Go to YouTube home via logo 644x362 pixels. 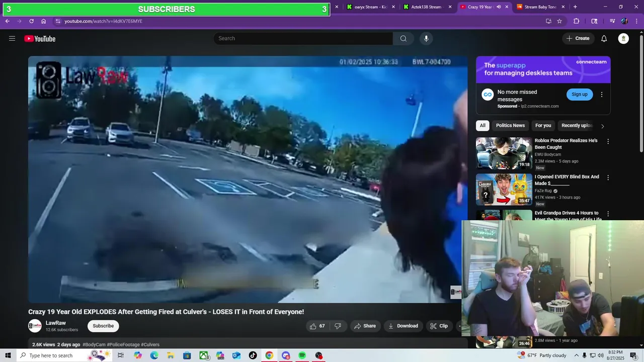(x=40, y=39)
